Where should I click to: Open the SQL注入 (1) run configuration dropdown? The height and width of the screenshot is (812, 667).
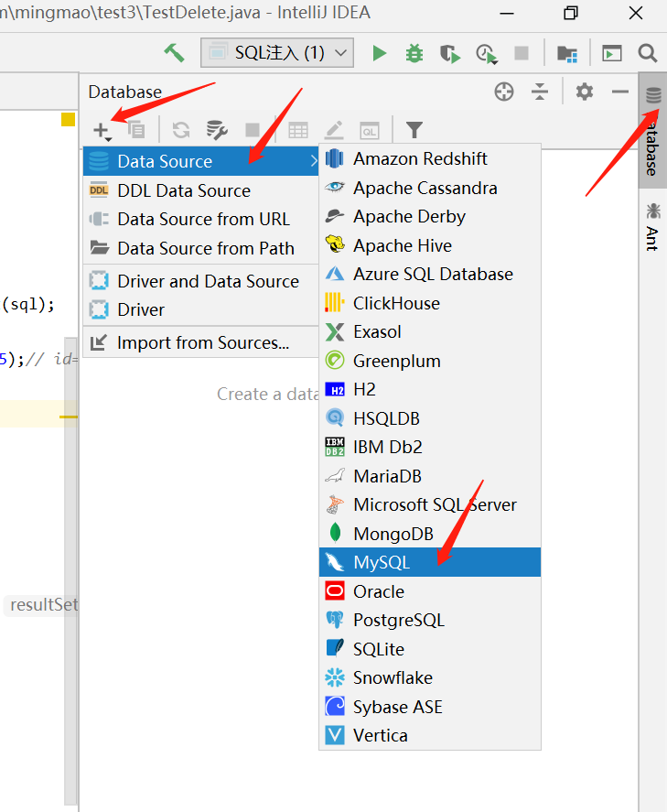click(277, 52)
